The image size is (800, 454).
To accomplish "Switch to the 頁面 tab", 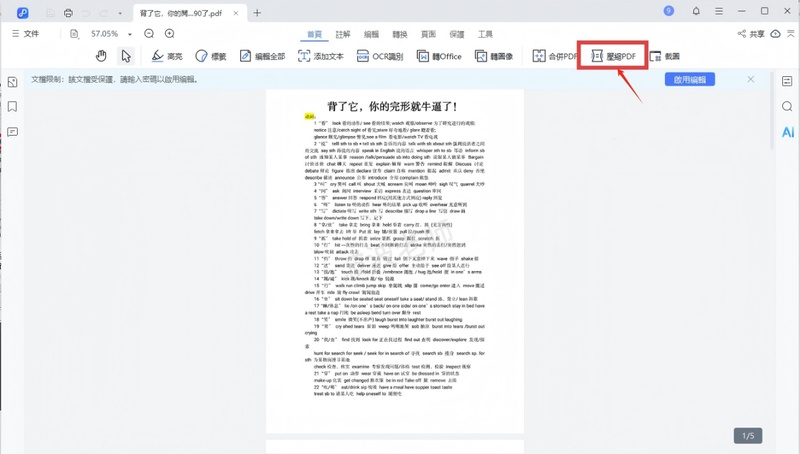I will click(x=428, y=34).
